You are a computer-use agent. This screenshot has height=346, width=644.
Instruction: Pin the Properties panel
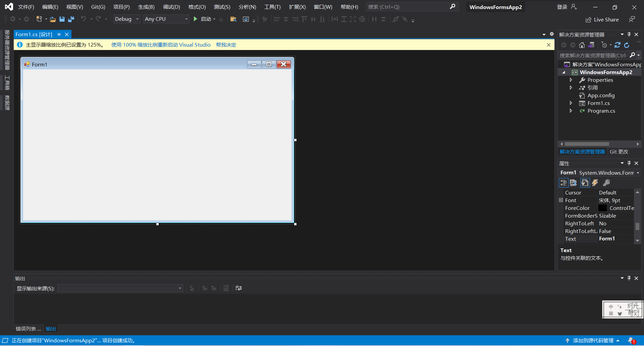[629, 163]
